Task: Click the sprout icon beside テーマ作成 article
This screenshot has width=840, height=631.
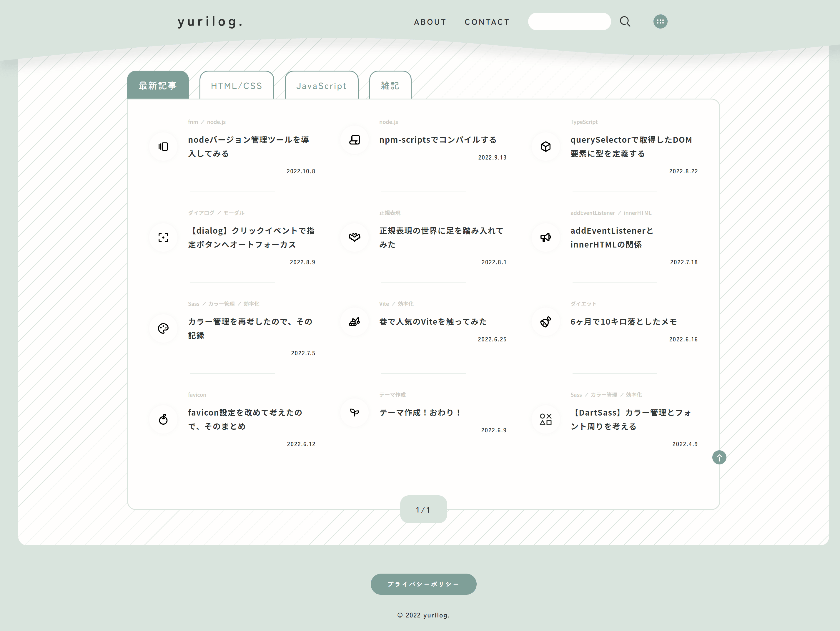Action: [354, 413]
